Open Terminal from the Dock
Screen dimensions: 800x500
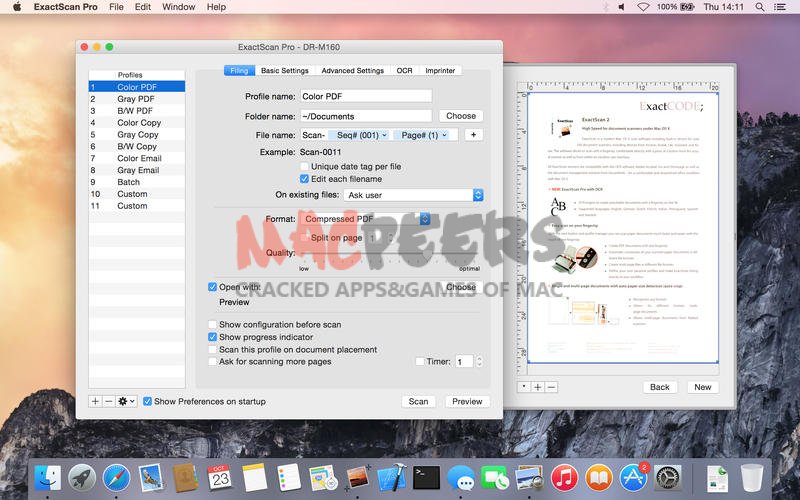pyautogui.click(x=426, y=478)
